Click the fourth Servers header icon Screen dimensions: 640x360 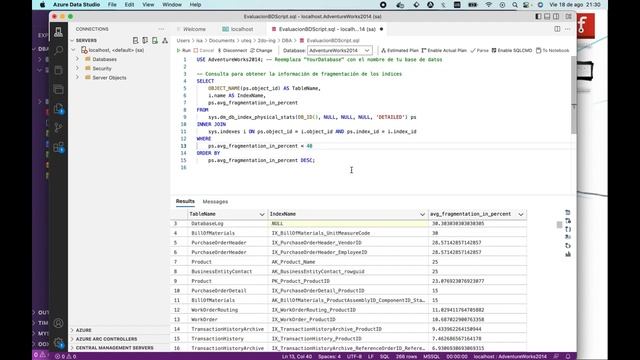[x=165, y=40]
